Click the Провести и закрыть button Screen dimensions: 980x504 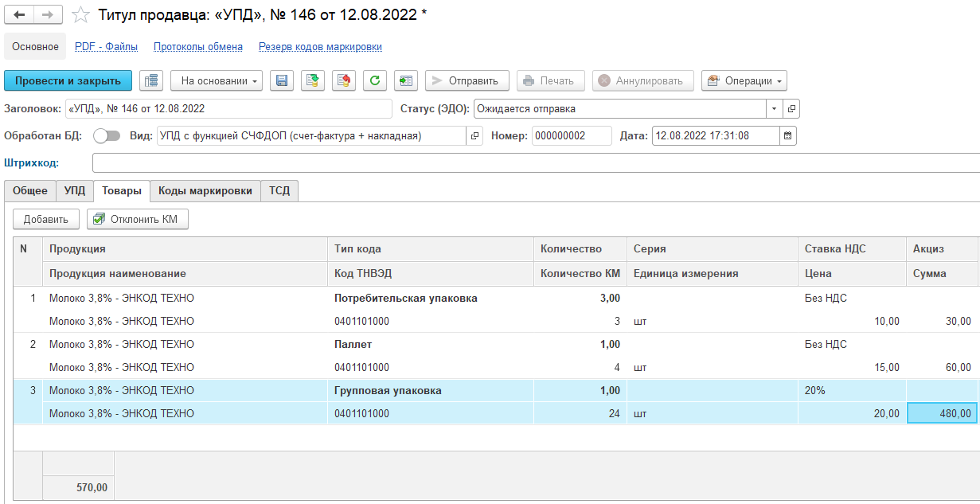coord(68,80)
